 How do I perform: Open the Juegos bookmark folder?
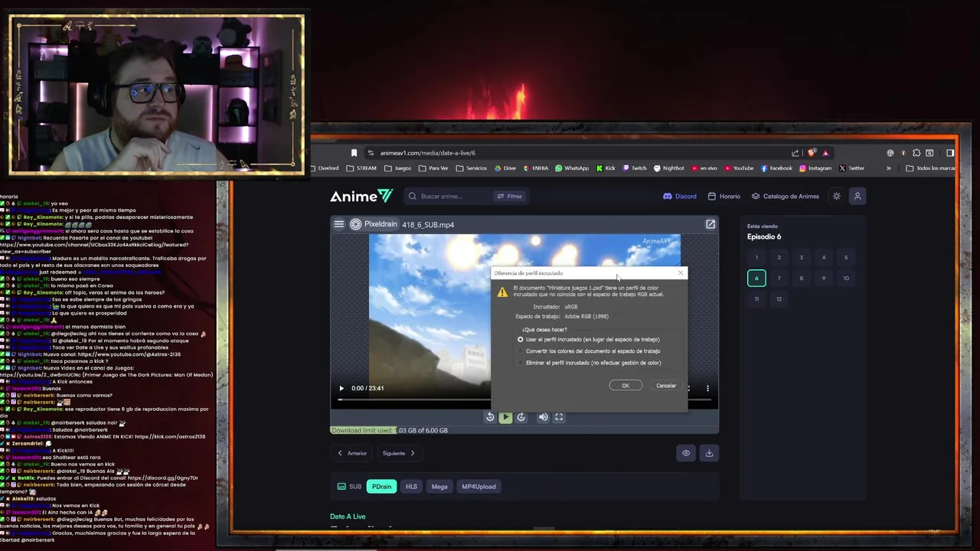(398, 168)
